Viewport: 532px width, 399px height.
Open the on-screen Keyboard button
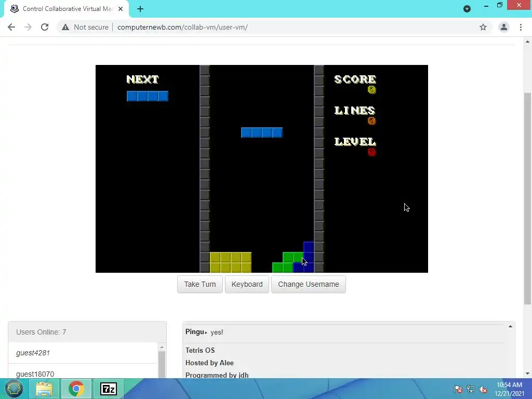tap(247, 284)
